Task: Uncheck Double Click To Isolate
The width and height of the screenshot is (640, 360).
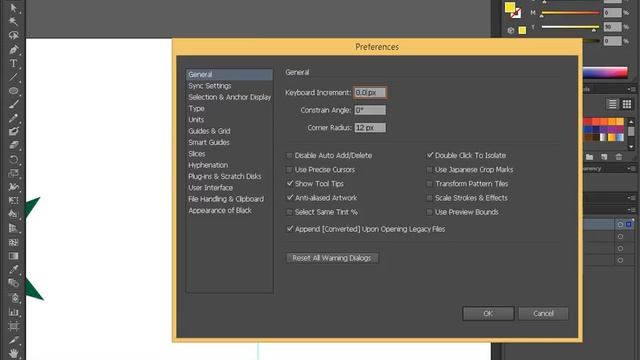Action: pos(429,155)
